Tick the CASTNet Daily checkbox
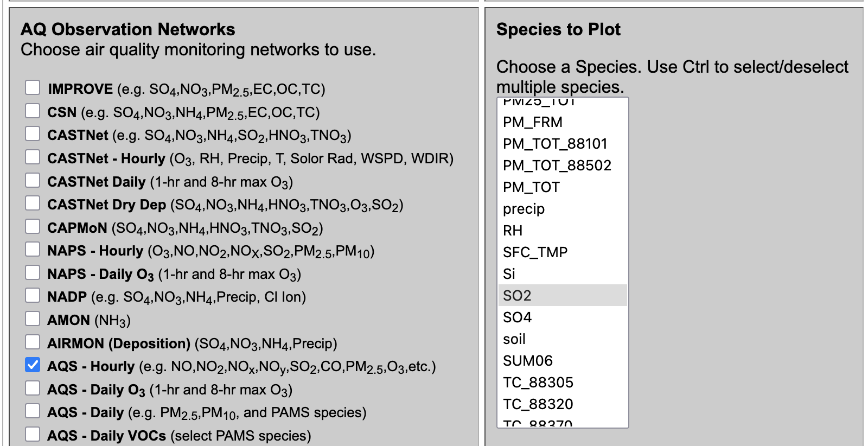Viewport: 868px width, 446px height. (33, 180)
